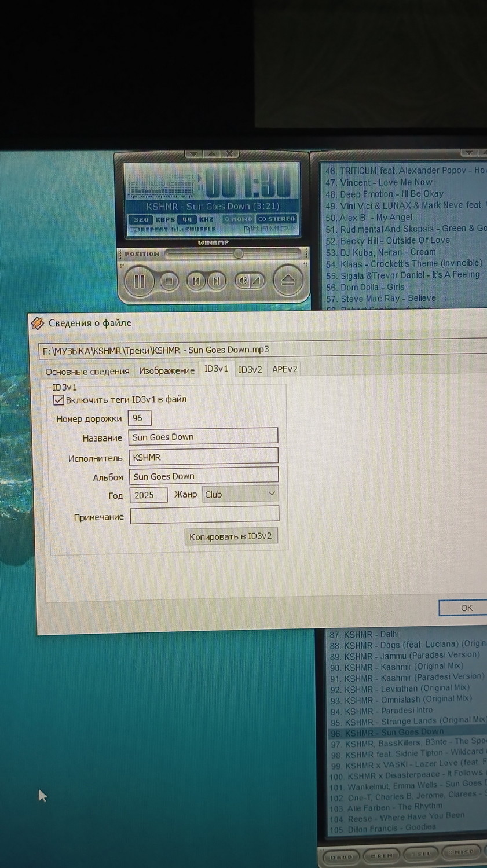Select playlist track '91. KSHMR - Kashmir (Paradesi Version)'

click(x=407, y=678)
